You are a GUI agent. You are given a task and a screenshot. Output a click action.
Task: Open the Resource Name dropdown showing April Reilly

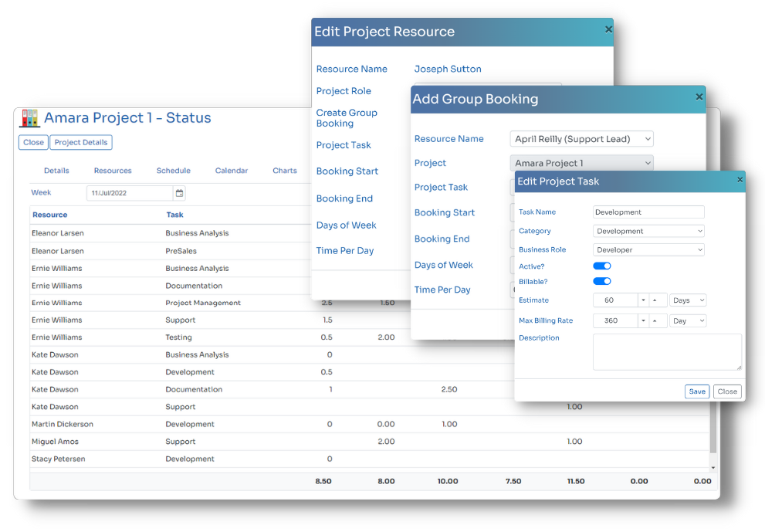[581, 139]
